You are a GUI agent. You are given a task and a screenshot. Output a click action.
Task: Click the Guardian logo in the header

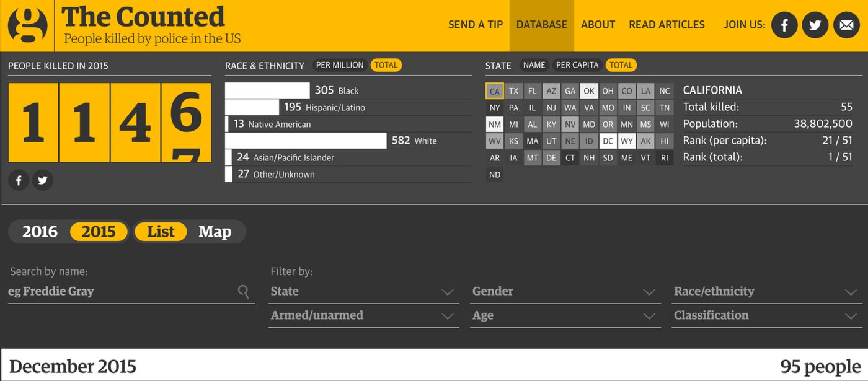[x=28, y=25]
